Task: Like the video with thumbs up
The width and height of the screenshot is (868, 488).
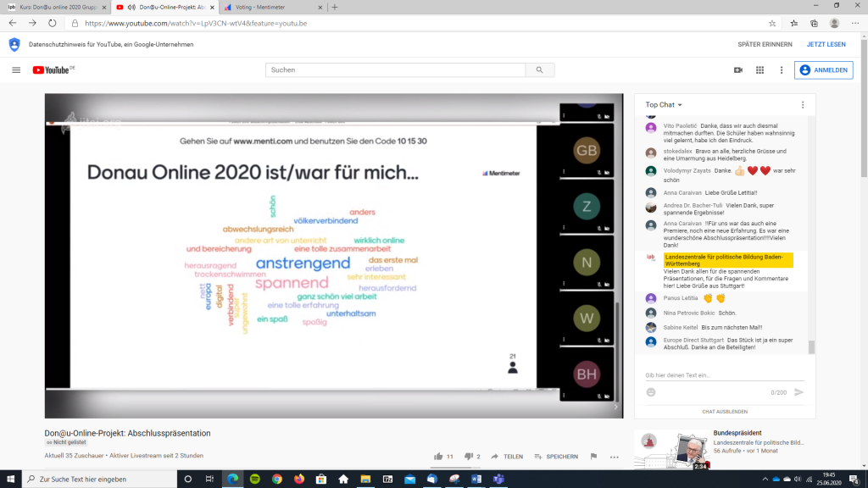Action: pyautogui.click(x=439, y=456)
